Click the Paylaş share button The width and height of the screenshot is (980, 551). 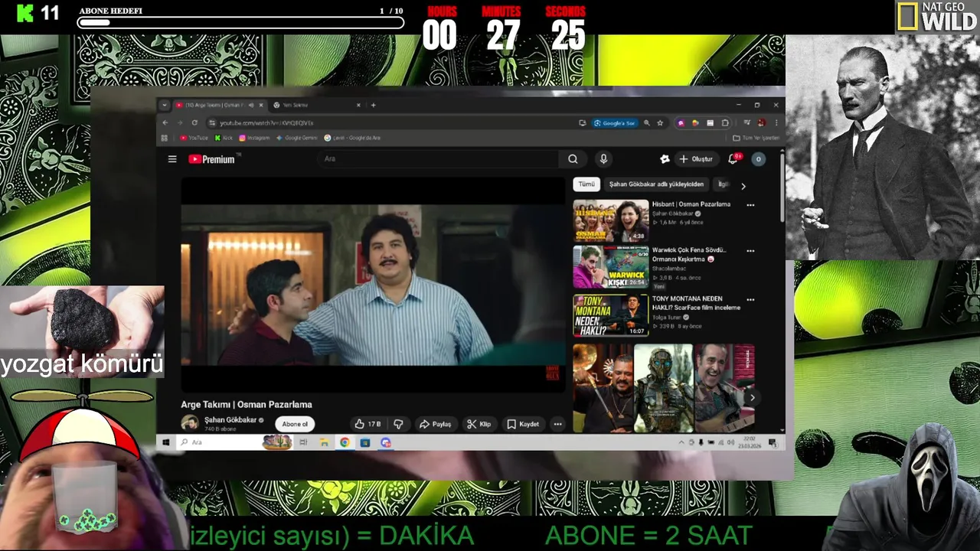435,424
